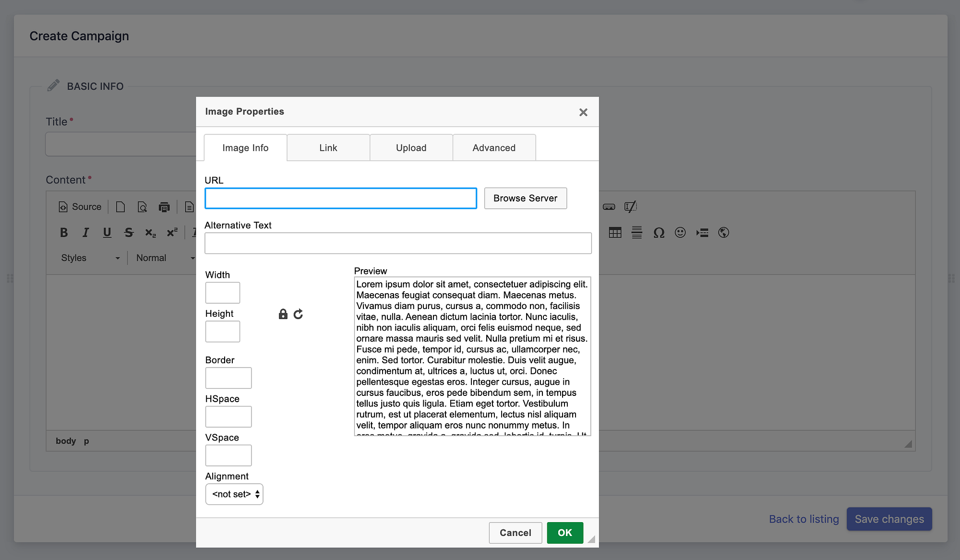Viewport: 960px width, 560px height.
Task: Open the Alignment dropdown showing not set
Action: point(234,494)
